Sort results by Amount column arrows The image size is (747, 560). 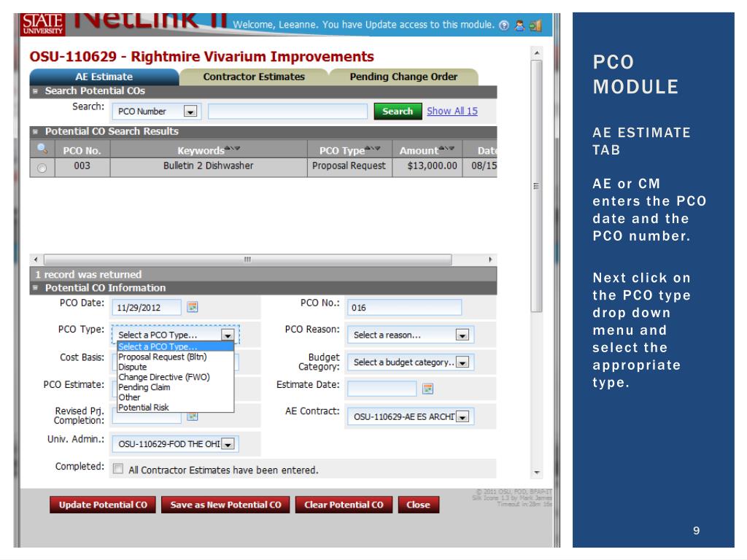(447, 148)
